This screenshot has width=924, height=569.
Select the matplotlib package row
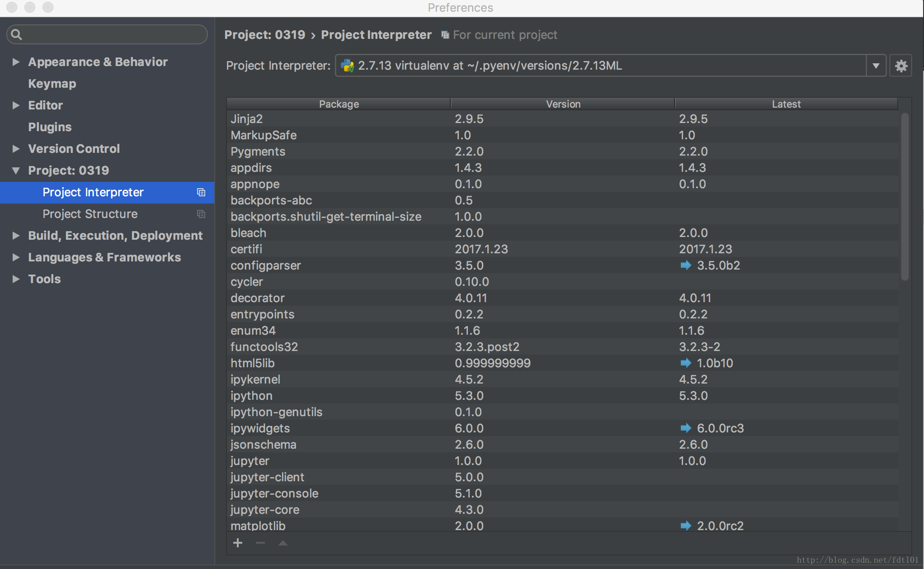(x=563, y=526)
